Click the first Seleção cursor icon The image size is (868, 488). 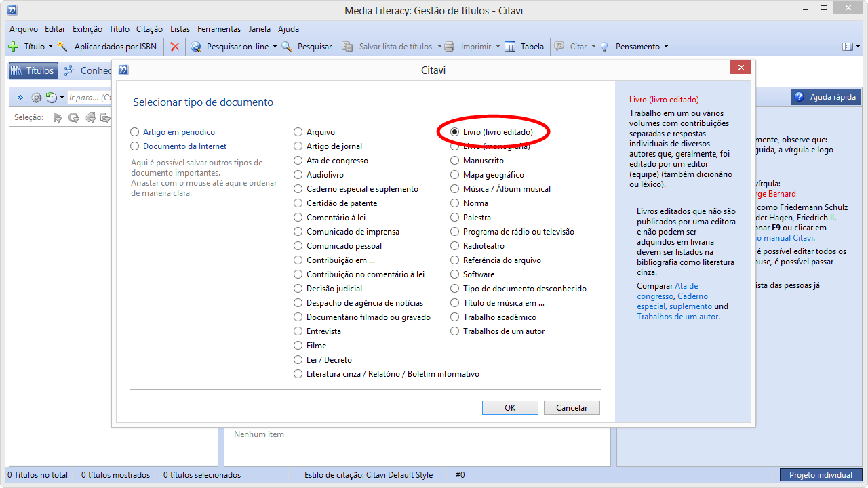coord(58,117)
